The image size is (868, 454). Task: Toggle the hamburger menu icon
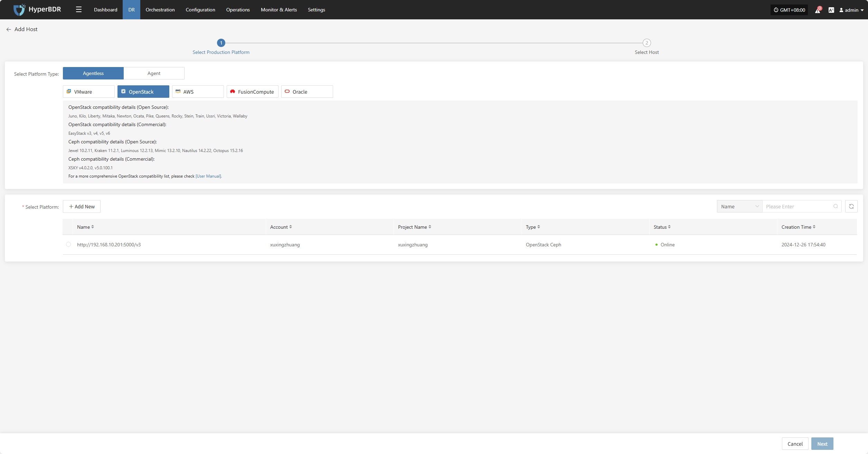point(79,10)
